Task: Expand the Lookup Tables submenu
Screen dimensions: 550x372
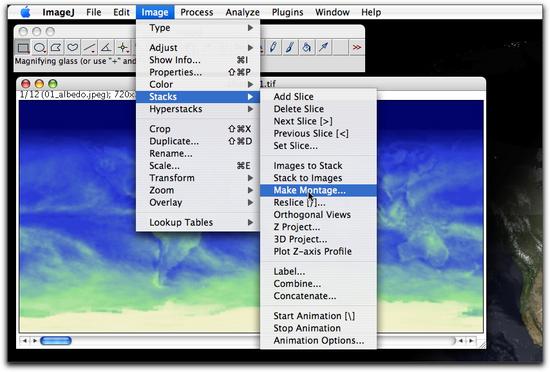Action: tap(198, 222)
